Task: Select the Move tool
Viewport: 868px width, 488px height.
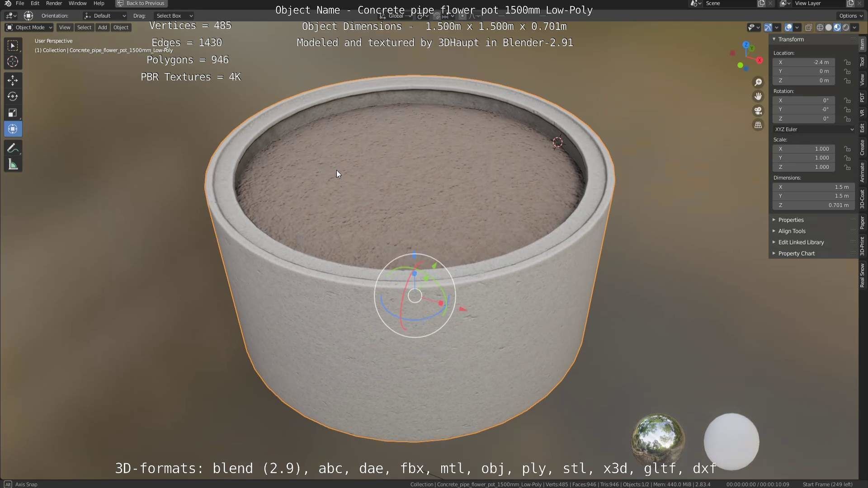Action: click(13, 80)
